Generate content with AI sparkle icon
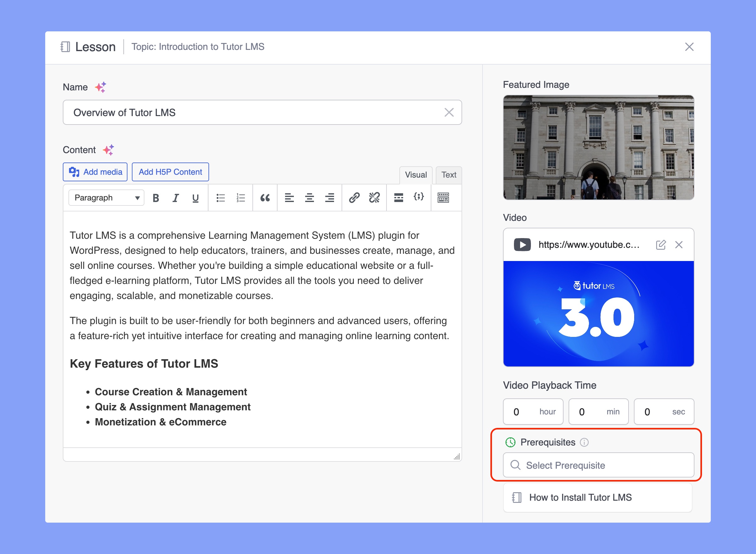 108,150
